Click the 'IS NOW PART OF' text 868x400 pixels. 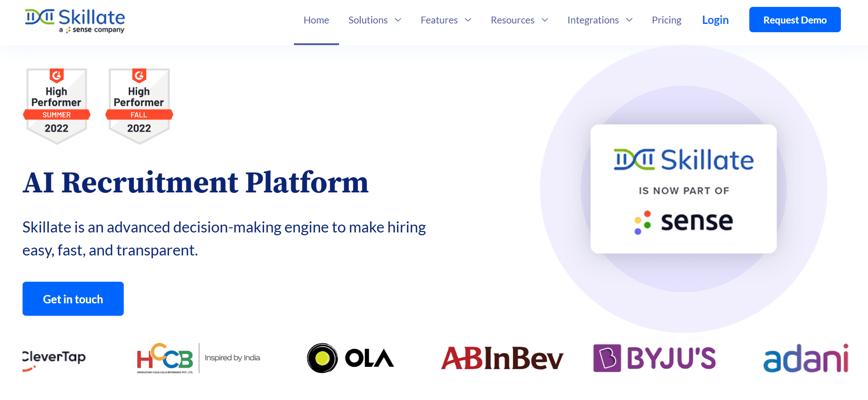[684, 191]
